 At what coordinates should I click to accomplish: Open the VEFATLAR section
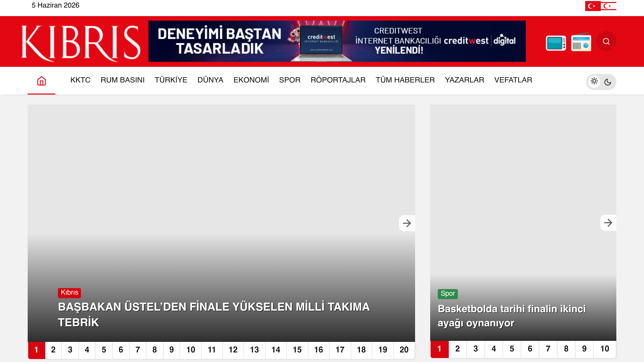513,80
